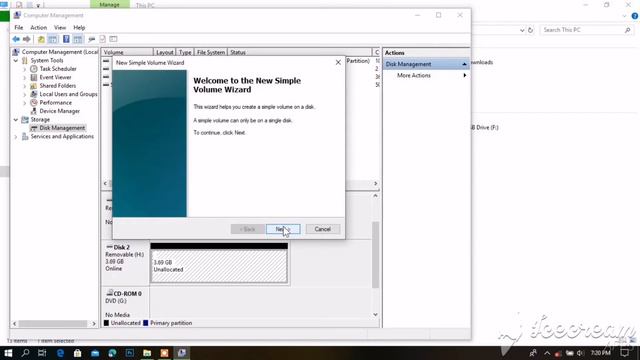Screen dimensions: 640x360
Task: Open Microsoft Store taskbar icon
Action: (78, 353)
